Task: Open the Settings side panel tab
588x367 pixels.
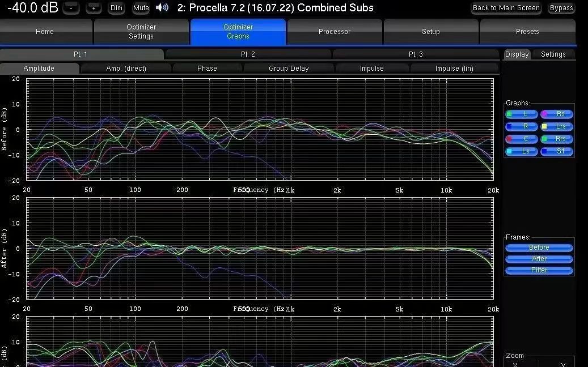Action: 553,54
